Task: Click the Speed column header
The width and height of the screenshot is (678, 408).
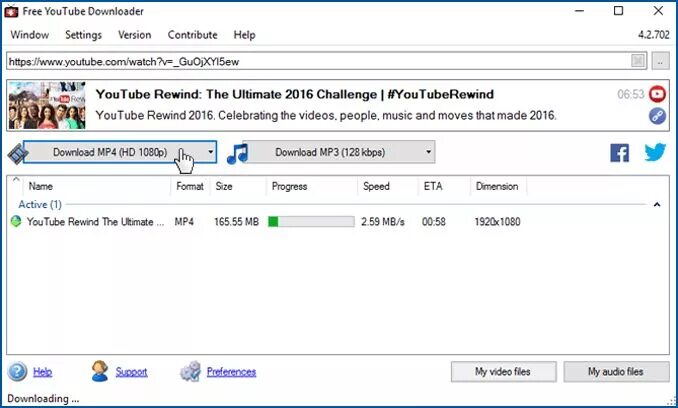Action: pyautogui.click(x=388, y=186)
